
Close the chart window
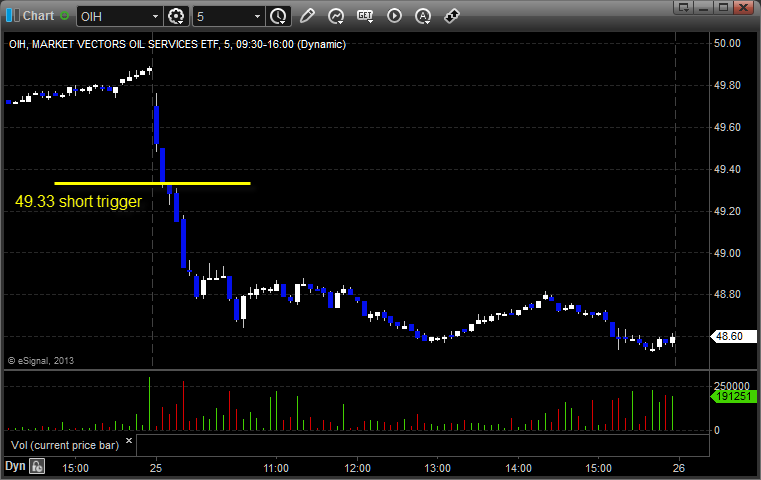743,7
